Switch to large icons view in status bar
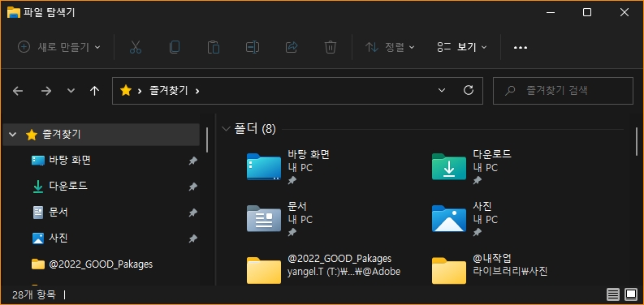644x305 pixels. [630, 294]
